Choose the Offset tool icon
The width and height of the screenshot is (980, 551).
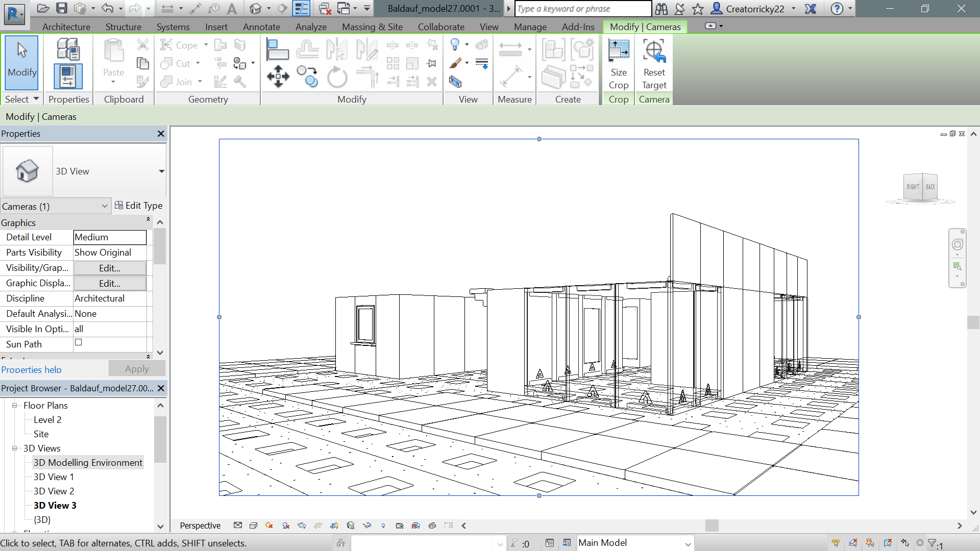tap(307, 49)
